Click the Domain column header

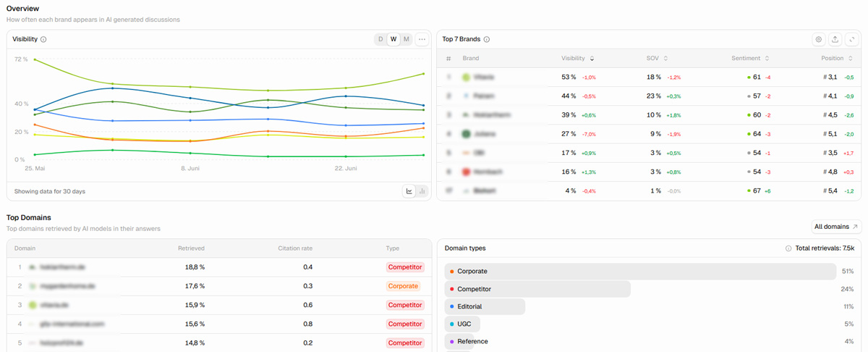point(25,248)
